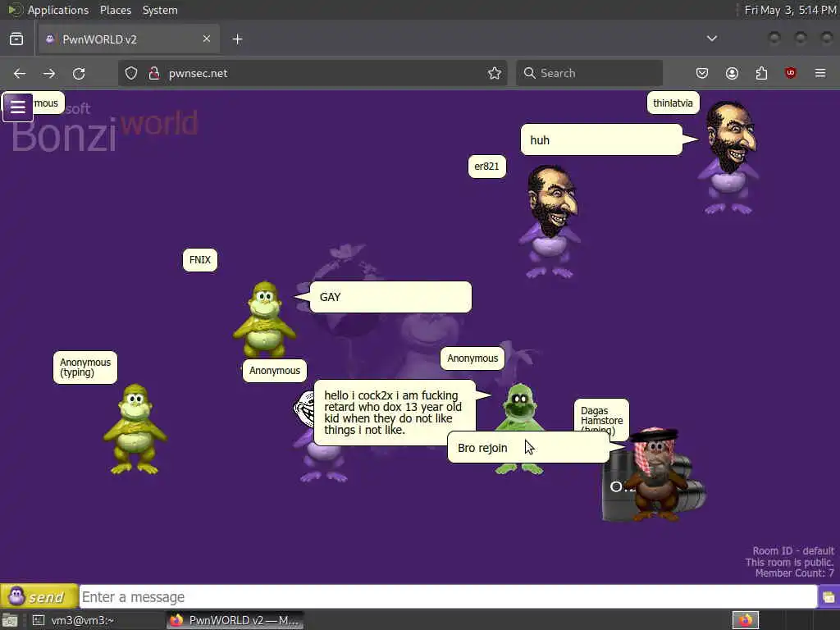This screenshot has height=630, width=840.
Task: Click the "huh" speech bubble
Action: tap(601, 139)
